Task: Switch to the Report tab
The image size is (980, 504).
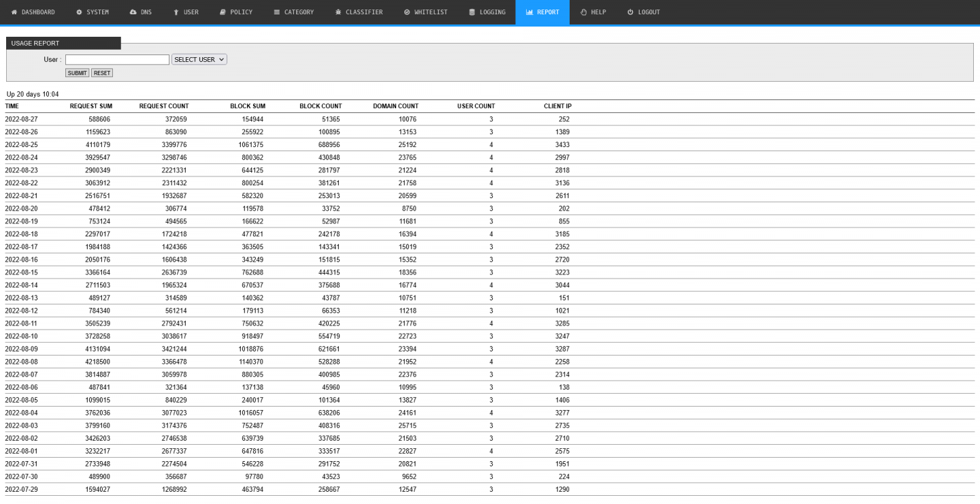Action: pos(542,12)
